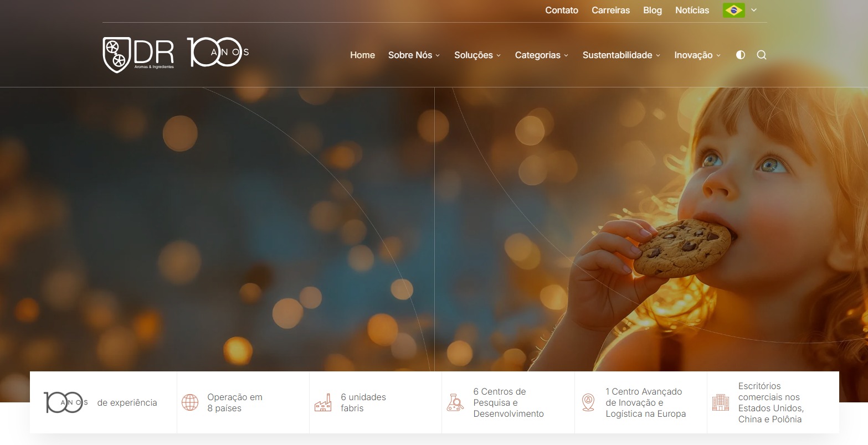Expand the Inovação dropdown chevron
868x445 pixels.
coord(718,55)
